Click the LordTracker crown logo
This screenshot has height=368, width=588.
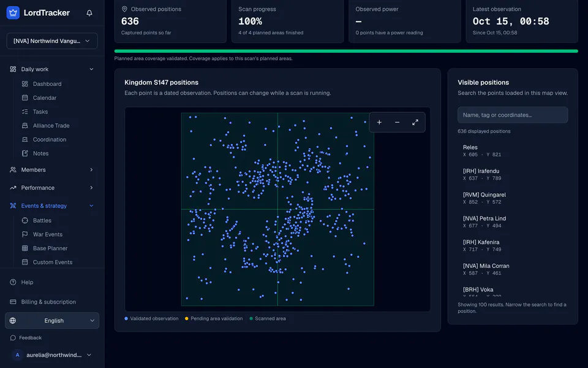click(13, 13)
